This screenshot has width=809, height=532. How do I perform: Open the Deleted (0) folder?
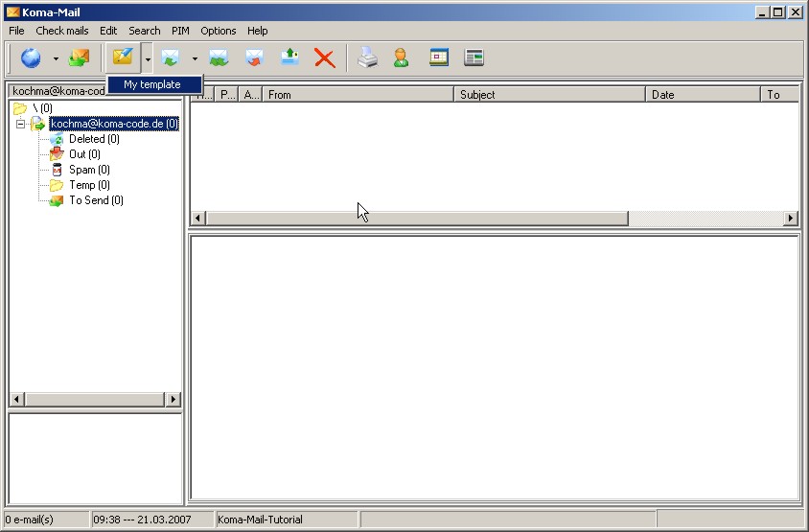tap(95, 139)
